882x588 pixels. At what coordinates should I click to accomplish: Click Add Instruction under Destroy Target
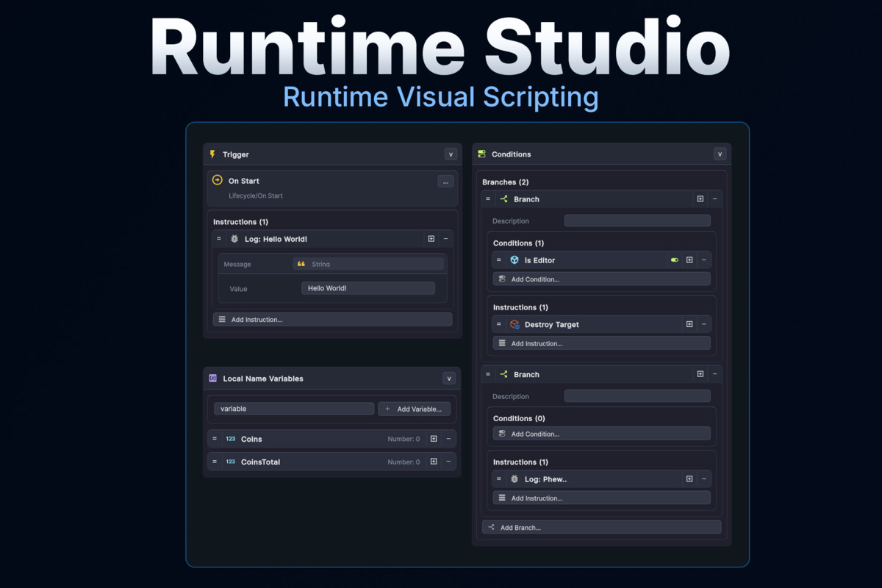pos(602,343)
